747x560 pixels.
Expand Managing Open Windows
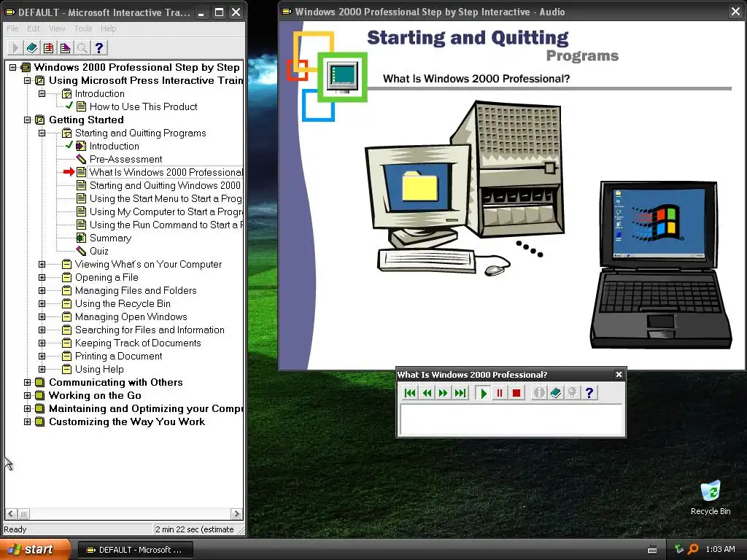[x=42, y=316]
